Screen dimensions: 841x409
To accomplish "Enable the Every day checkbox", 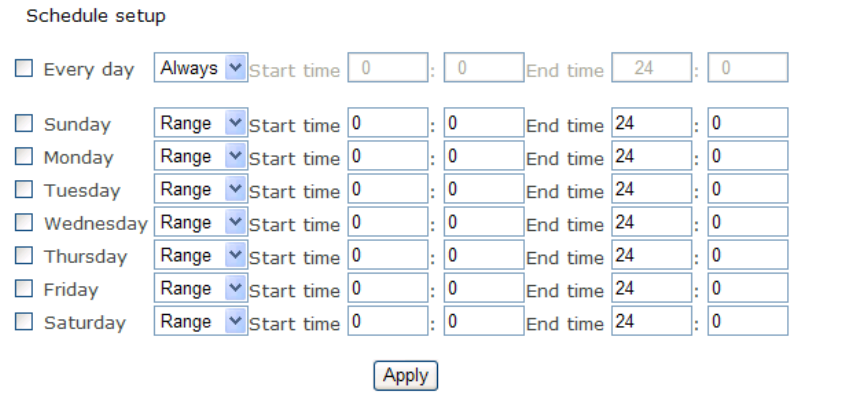I will (24, 69).
